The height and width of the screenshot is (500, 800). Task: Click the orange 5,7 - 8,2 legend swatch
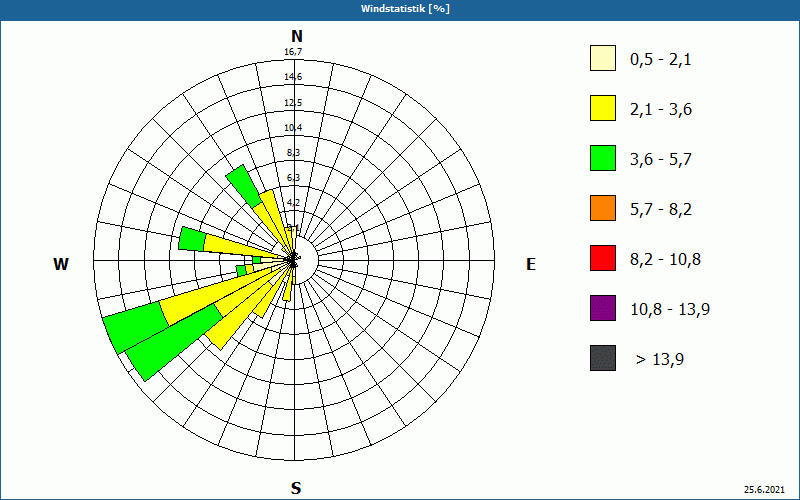(x=603, y=208)
